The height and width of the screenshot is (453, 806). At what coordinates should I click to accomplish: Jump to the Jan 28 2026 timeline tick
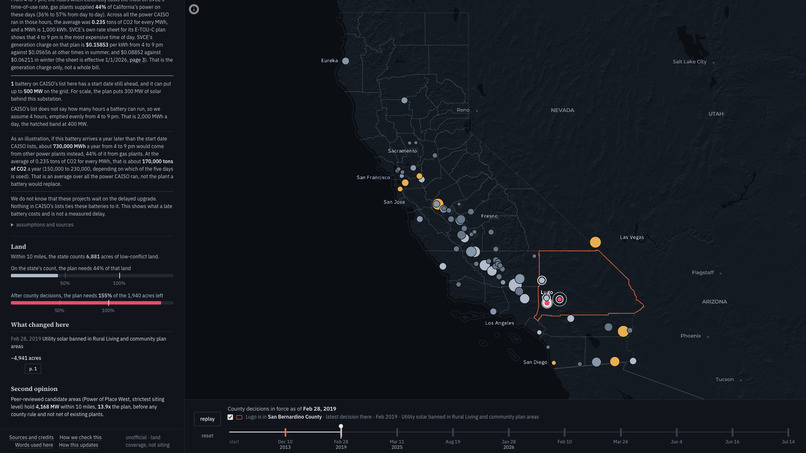pyautogui.click(x=508, y=433)
